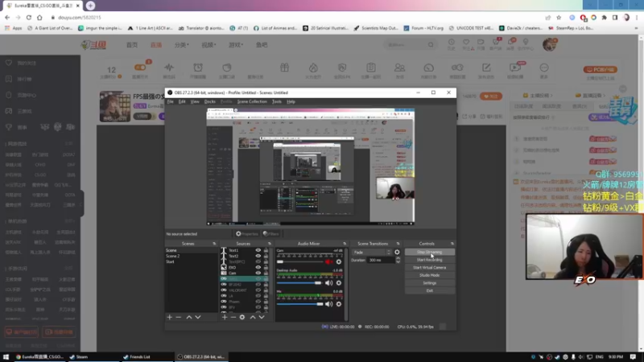Expand Douyu 视频 dropdown
This screenshot has width=644, height=362.
(x=208, y=45)
